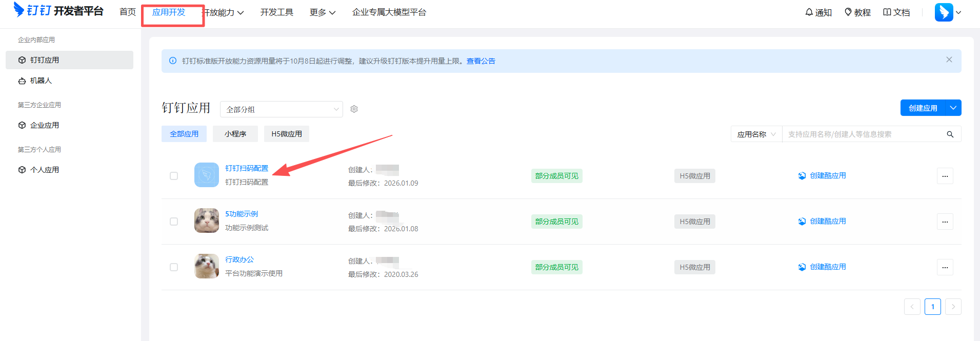The width and height of the screenshot is (980, 341).
Task: Switch to 全部应用 tab
Action: pyautogui.click(x=184, y=134)
